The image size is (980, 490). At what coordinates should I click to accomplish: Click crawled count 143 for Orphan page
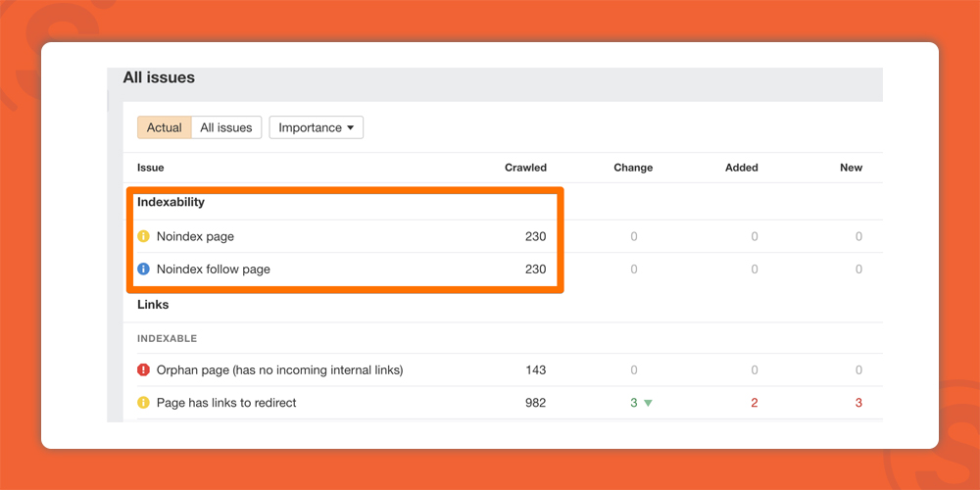pyautogui.click(x=536, y=370)
